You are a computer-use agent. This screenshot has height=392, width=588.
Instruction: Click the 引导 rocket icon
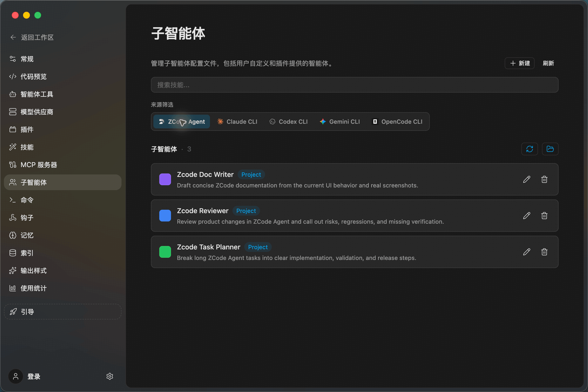(x=13, y=312)
